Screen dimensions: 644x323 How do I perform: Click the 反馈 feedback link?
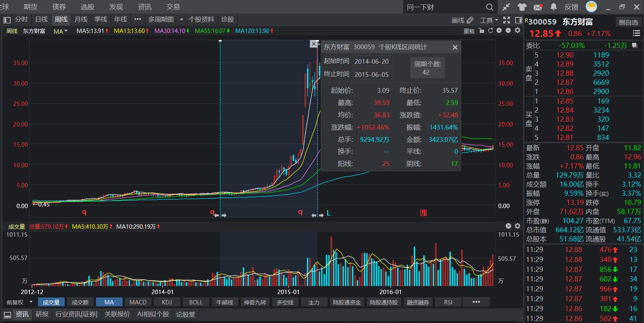571,7
